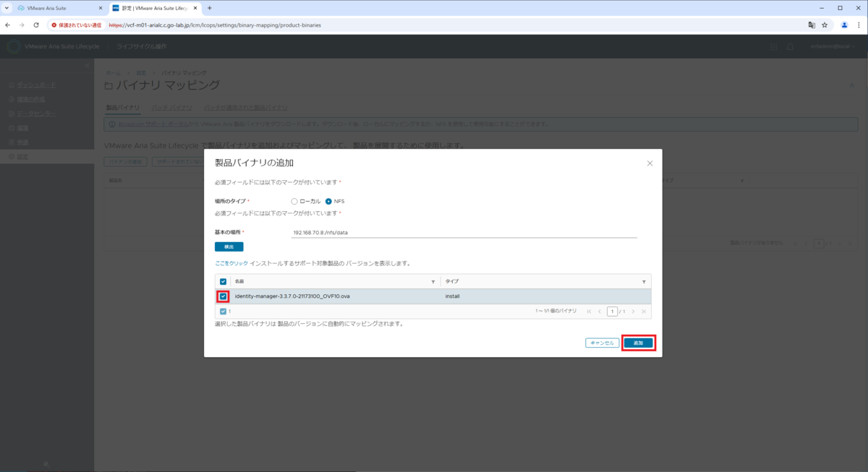This screenshot has height=472, width=868.
Task: Go to next page of binaries list
Action: click(633, 312)
